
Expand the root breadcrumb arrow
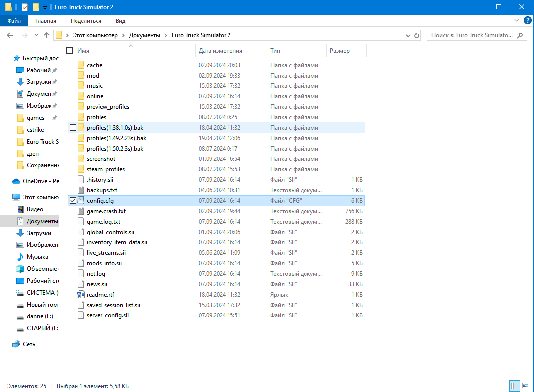67,35
